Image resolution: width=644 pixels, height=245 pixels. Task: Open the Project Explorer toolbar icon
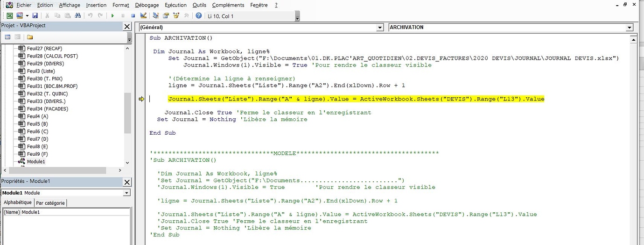click(x=156, y=16)
